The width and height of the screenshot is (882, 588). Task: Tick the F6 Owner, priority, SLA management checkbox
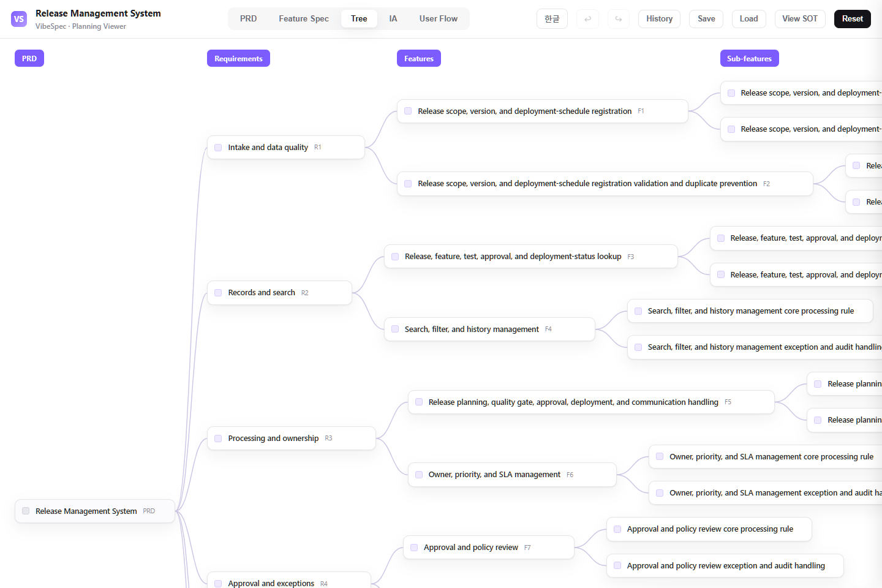419,475
